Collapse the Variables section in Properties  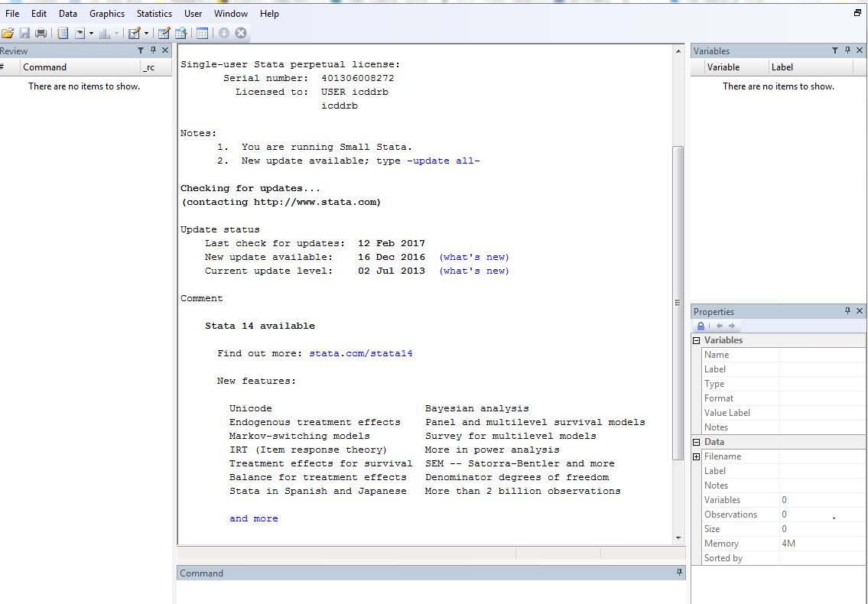click(x=697, y=339)
